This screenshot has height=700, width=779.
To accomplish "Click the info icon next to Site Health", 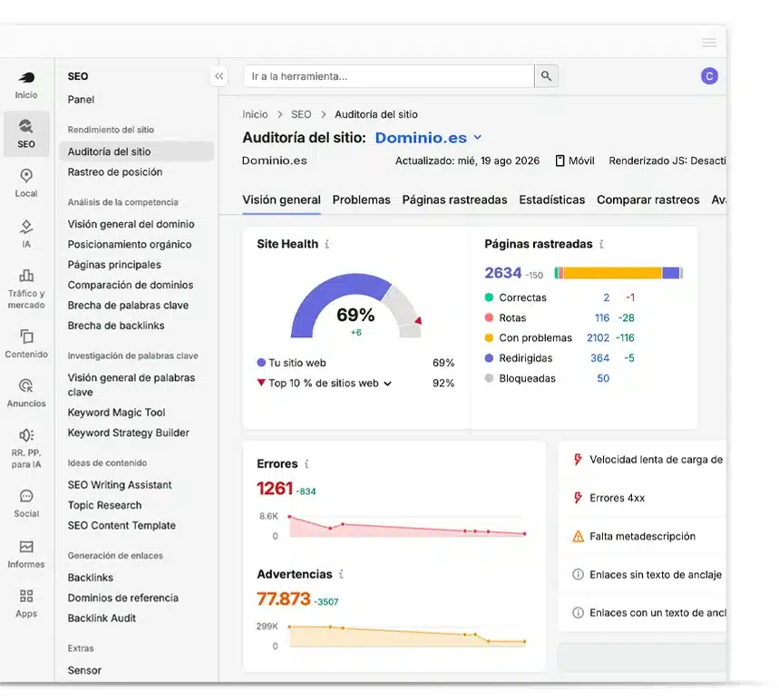I will pos(326,244).
